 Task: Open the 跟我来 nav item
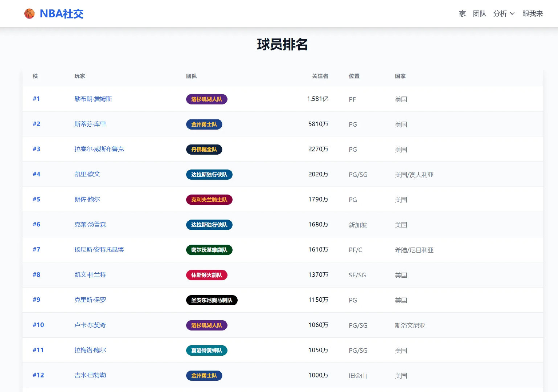pos(533,13)
